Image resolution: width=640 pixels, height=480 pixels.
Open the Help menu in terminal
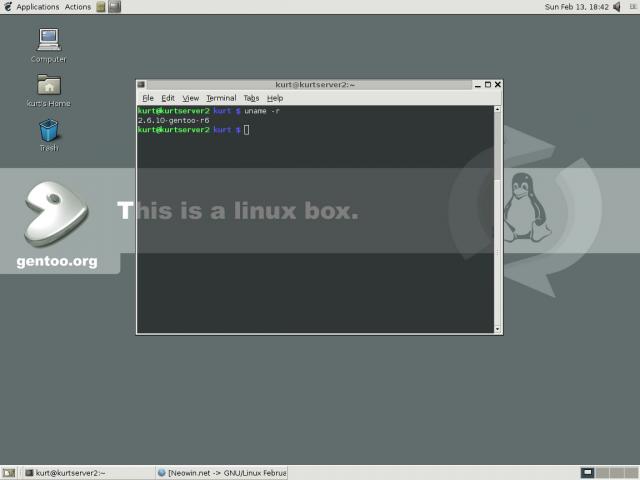coord(275,98)
